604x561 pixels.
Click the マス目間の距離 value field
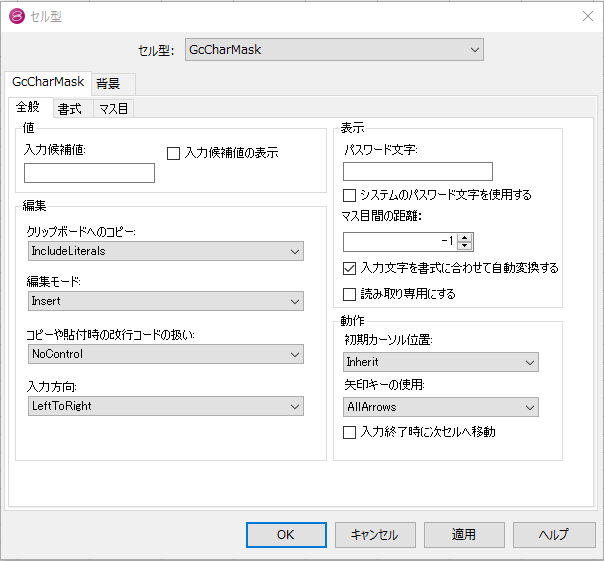point(400,242)
